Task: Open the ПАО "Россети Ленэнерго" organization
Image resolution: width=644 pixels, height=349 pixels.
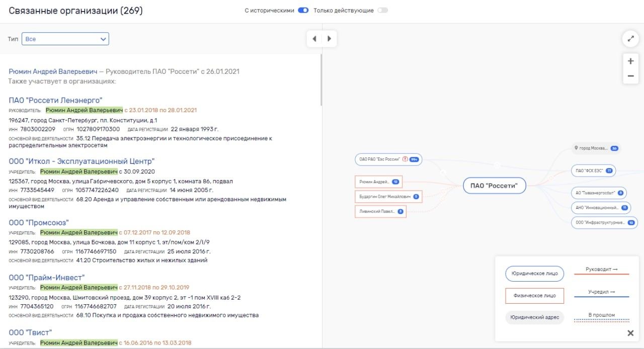Action: (55, 100)
